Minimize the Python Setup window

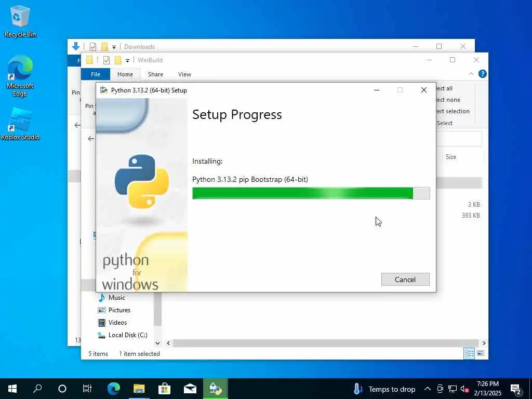click(x=376, y=90)
